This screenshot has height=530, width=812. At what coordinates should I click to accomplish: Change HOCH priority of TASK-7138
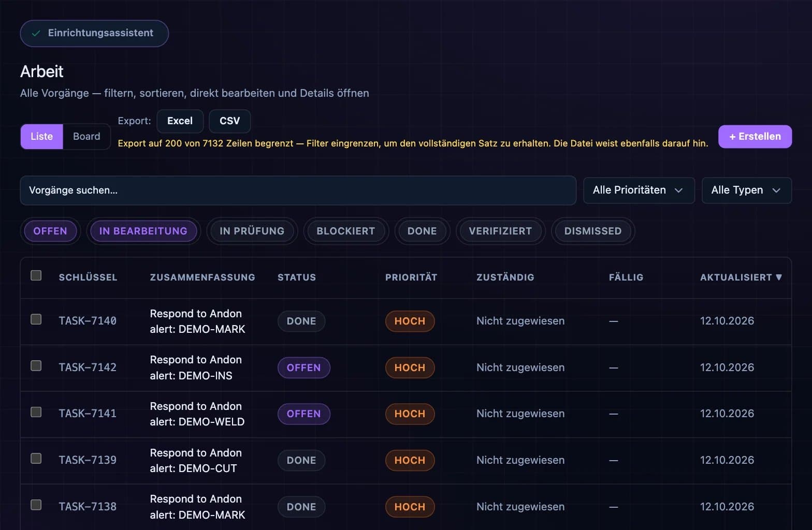point(410,507)
